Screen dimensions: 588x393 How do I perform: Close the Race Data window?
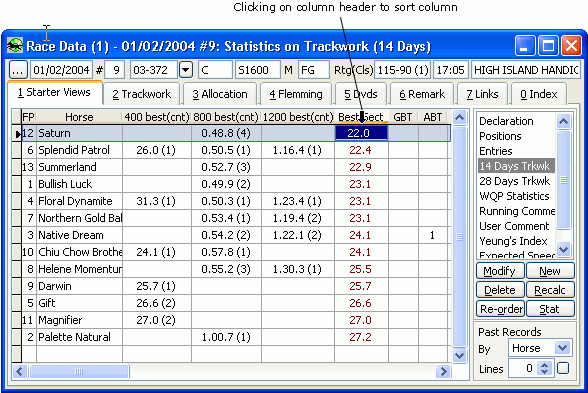[x=571, y=46]
